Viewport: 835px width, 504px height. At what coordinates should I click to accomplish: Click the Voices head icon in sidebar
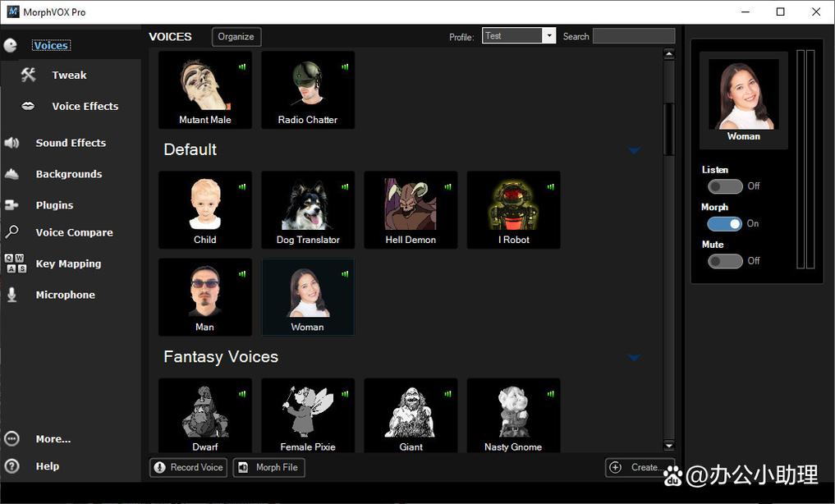point(10,46)
